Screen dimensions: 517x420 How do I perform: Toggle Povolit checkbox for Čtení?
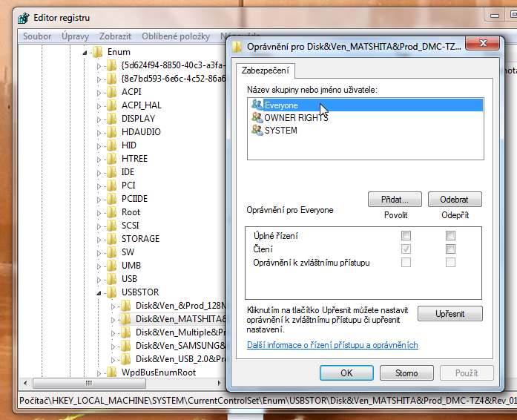pos(406,249)
